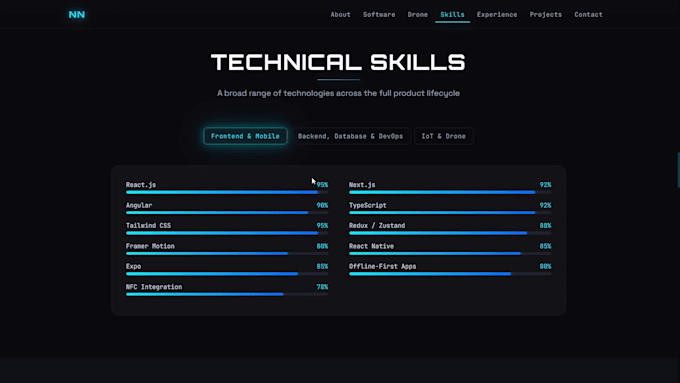Jump to the Projects section
Viewport: 680px width, 383px height.
[x=546, y=15]
